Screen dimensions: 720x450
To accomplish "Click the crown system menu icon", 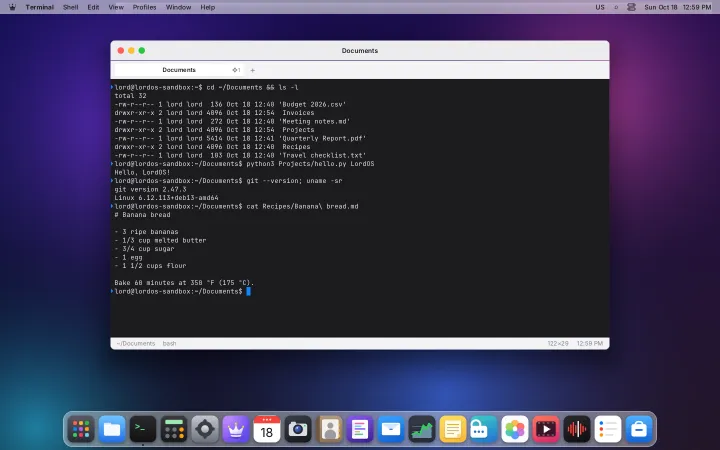I will click(12, 7).
